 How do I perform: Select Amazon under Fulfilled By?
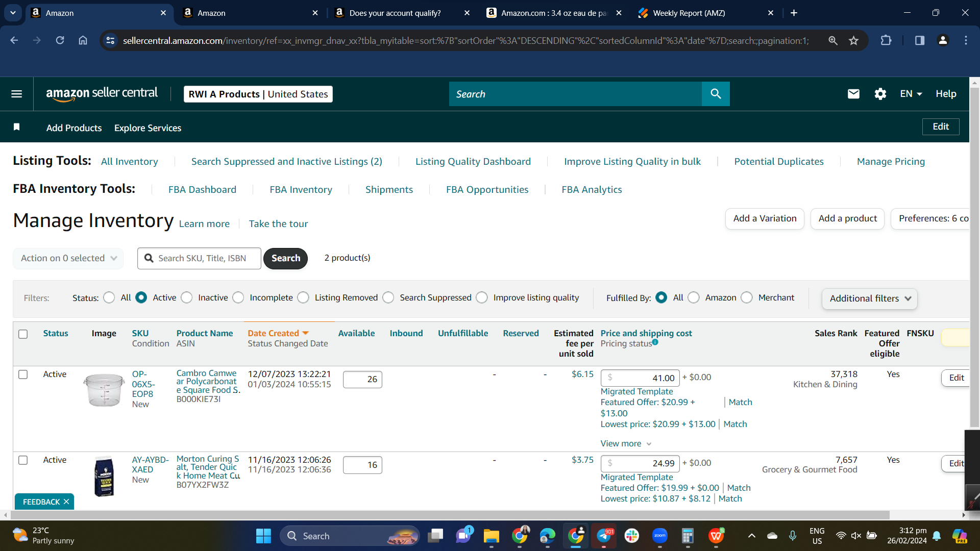coord(693,297)
